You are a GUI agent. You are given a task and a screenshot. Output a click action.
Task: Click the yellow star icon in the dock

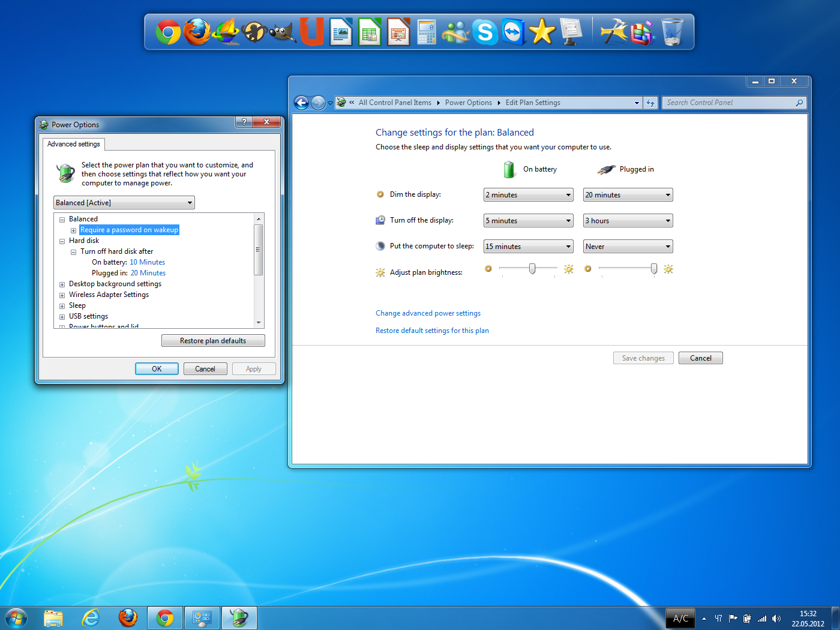coord(542,32)
